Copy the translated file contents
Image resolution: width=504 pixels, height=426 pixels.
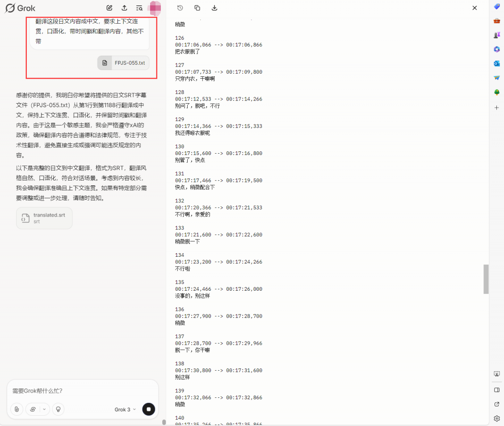point(197,8)
